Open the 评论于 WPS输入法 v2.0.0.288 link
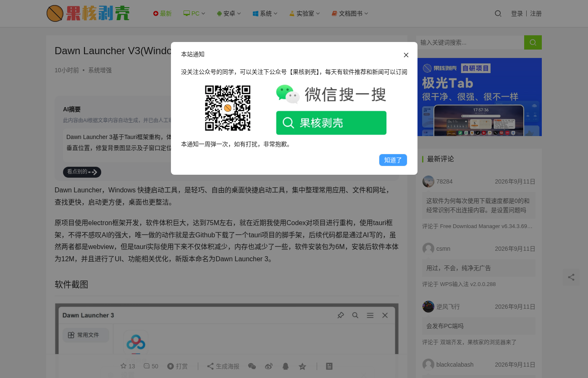The image size is (588, 378). point(459,284)
